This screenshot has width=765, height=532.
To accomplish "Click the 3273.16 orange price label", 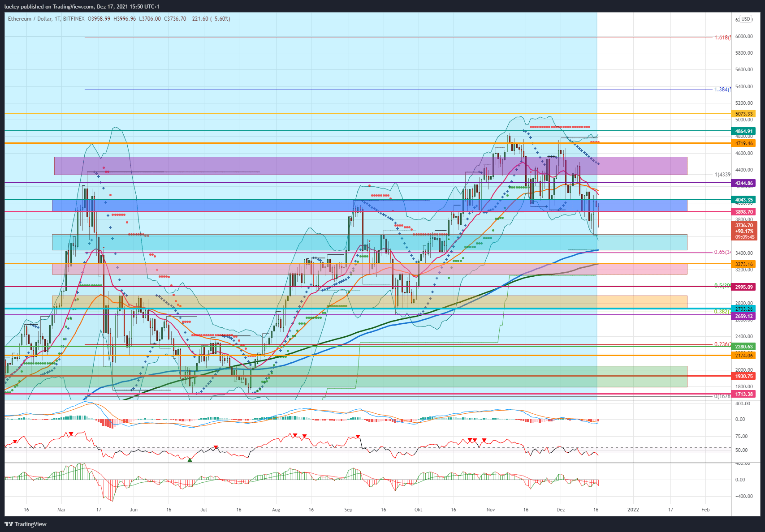I will coord(744,265).
